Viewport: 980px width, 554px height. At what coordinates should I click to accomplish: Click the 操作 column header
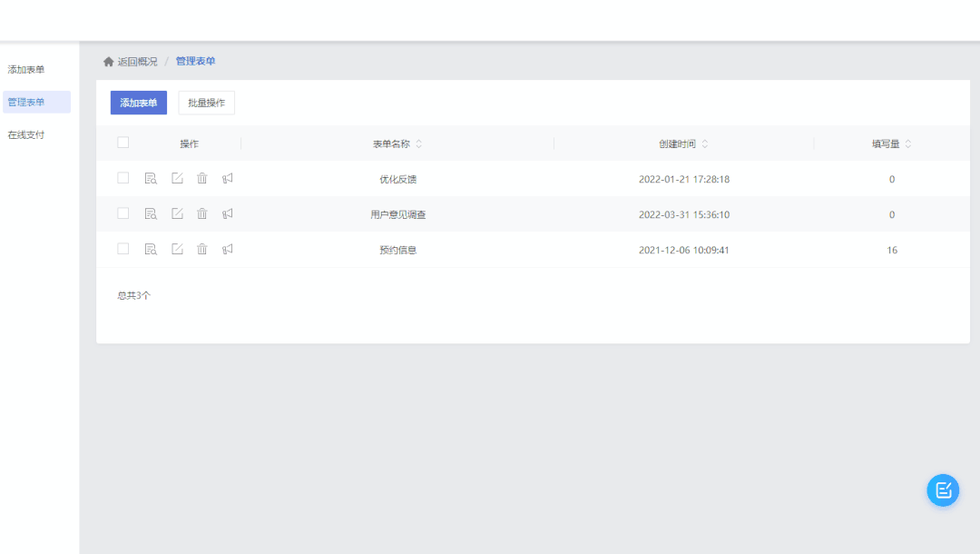point(190,143)
